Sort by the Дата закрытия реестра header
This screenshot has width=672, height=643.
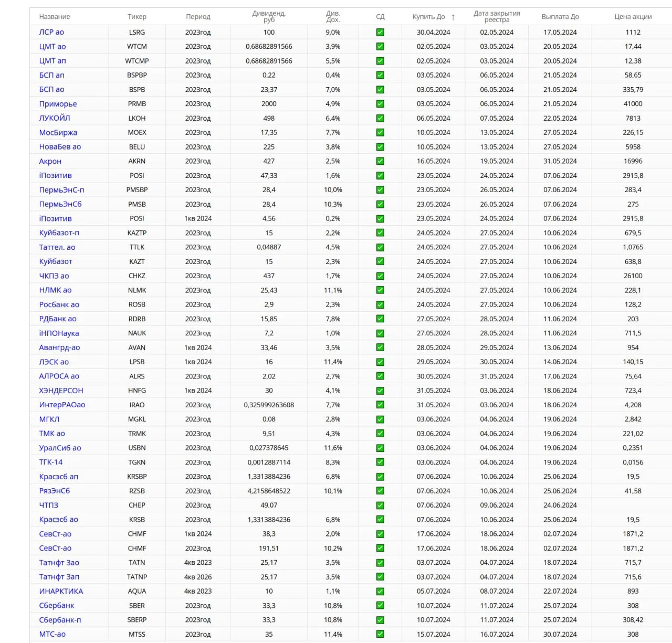497,17
